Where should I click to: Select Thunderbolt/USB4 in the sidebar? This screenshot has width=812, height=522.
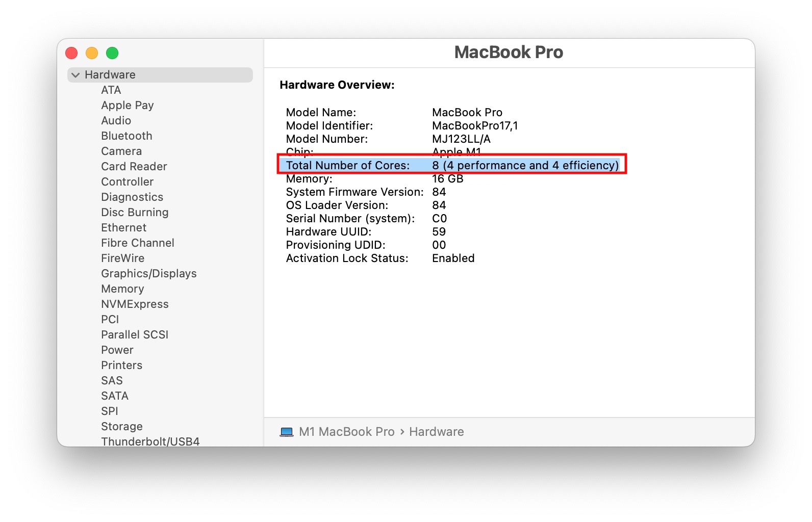pos(149,441)
